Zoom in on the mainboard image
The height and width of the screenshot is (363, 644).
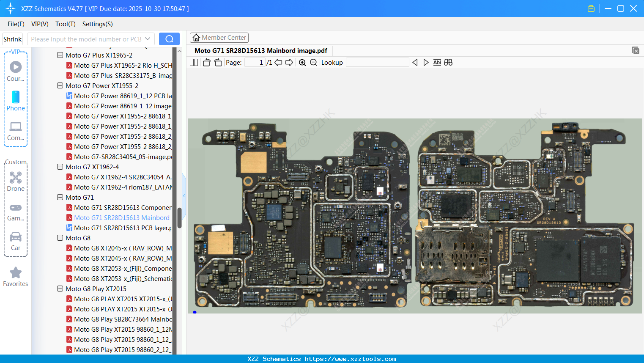[x=302, y=62]
